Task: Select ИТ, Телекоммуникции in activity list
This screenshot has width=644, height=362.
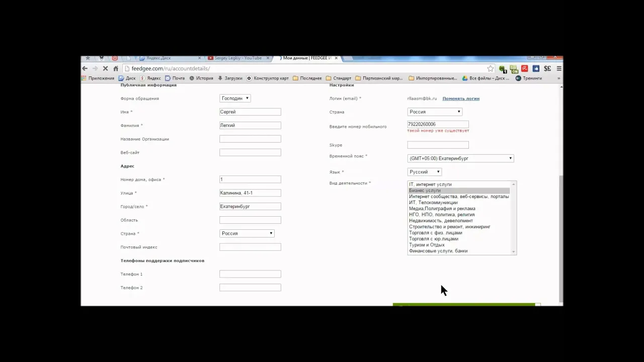Action: pyautogui.click(x=459, y=203)
